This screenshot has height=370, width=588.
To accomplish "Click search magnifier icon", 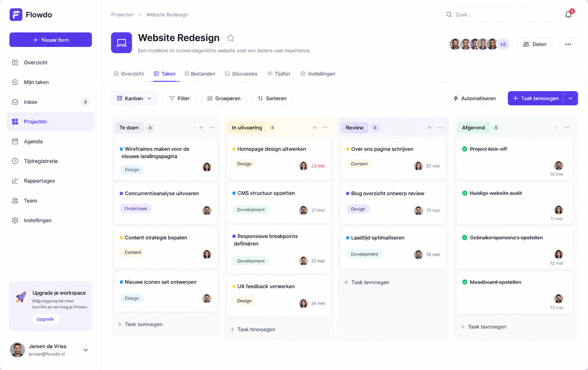I will tap(449, 15).
